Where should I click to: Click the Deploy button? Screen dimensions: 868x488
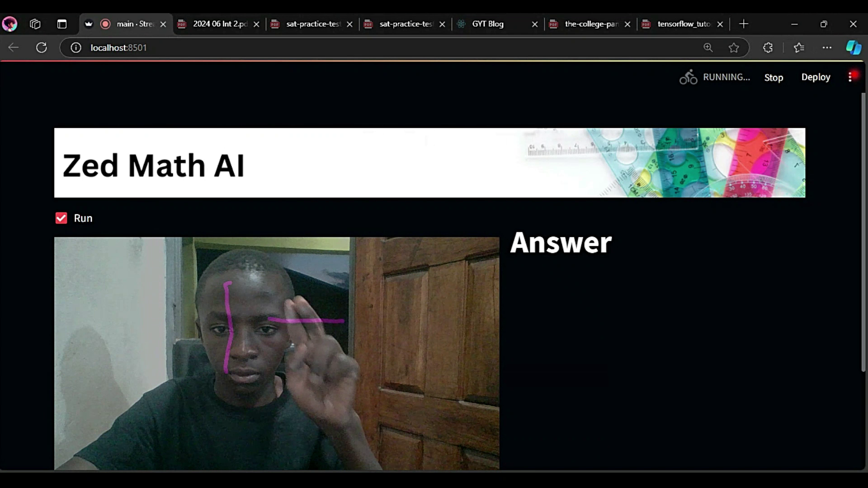(x=816, y=77)
